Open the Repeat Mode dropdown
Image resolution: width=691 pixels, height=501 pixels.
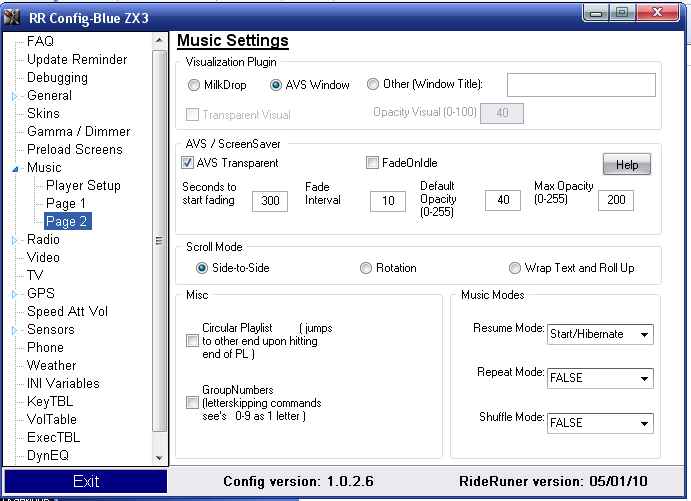[600, 378]
